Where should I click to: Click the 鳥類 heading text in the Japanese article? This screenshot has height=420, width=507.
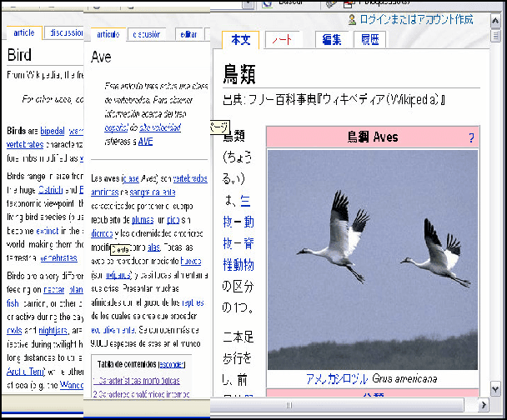[239, 74]
